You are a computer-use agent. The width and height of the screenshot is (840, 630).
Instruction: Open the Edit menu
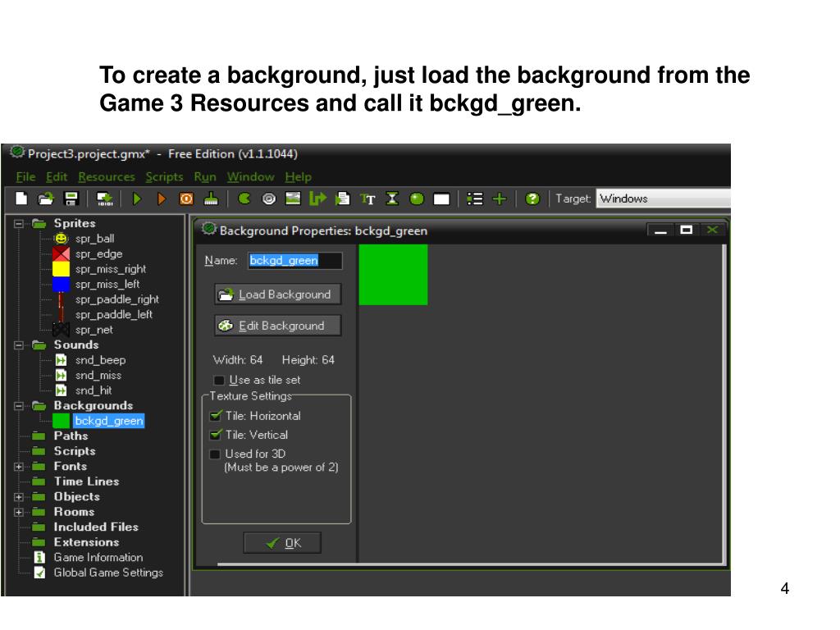coord(57,177)
